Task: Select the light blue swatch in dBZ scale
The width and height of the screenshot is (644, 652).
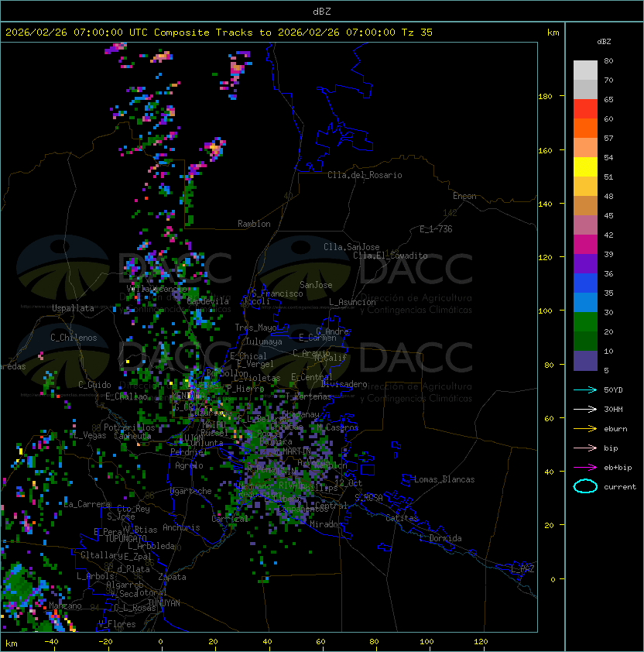Action: click(x=585, y=302)
